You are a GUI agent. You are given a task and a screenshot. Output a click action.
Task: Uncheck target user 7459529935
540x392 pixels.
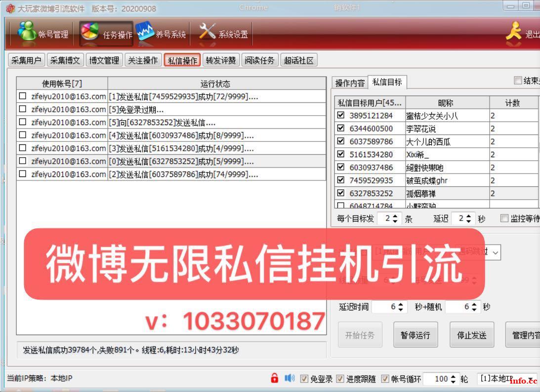pyautogui.click(x=341, y=180)
